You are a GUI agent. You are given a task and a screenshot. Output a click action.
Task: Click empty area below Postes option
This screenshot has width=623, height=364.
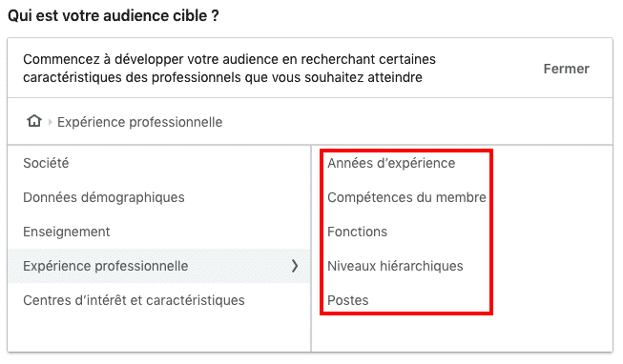(461, 334)
